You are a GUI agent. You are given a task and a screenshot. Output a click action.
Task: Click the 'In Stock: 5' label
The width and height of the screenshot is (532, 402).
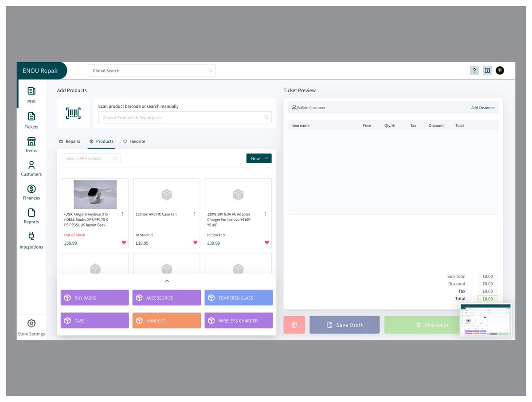(145, 235)
